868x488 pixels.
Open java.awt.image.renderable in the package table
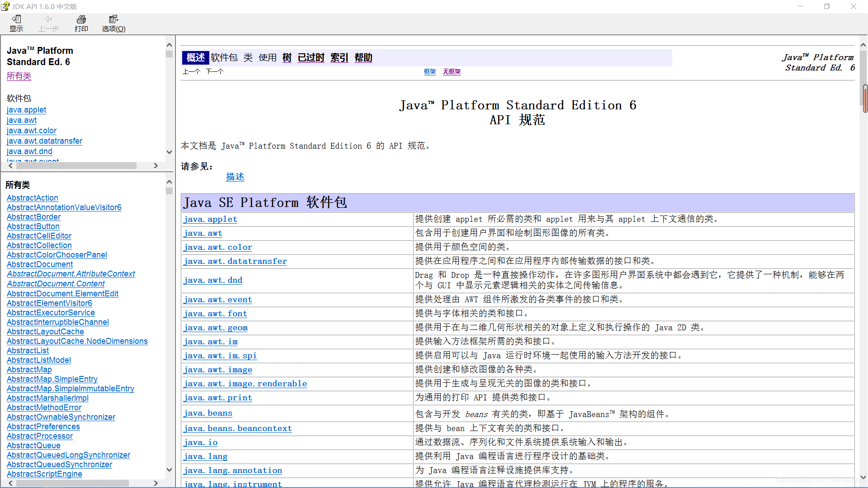[x=245, y=384]
